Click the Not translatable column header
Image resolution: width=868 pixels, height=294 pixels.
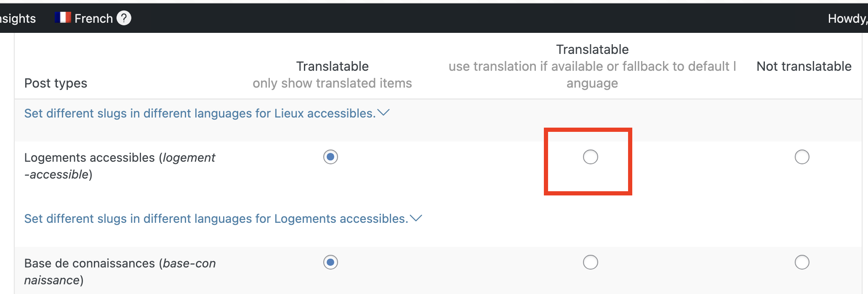click(x=804, y=66)
